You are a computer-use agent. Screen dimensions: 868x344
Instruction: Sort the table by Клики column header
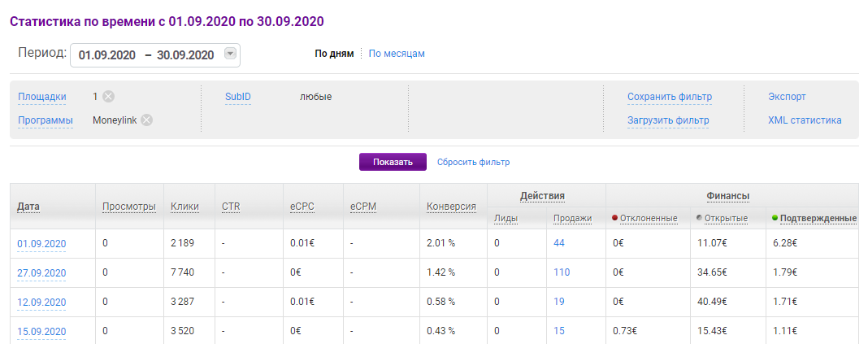[x=184, y=207]
